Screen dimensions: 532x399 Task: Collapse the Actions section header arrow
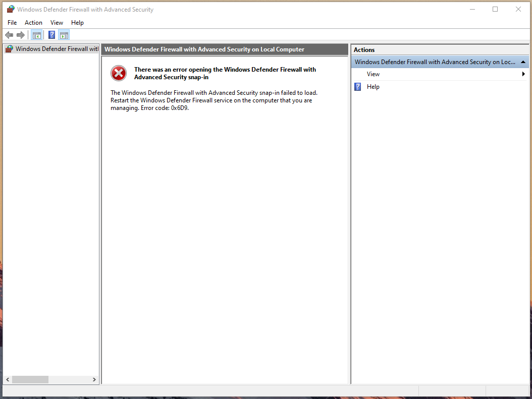523,62
